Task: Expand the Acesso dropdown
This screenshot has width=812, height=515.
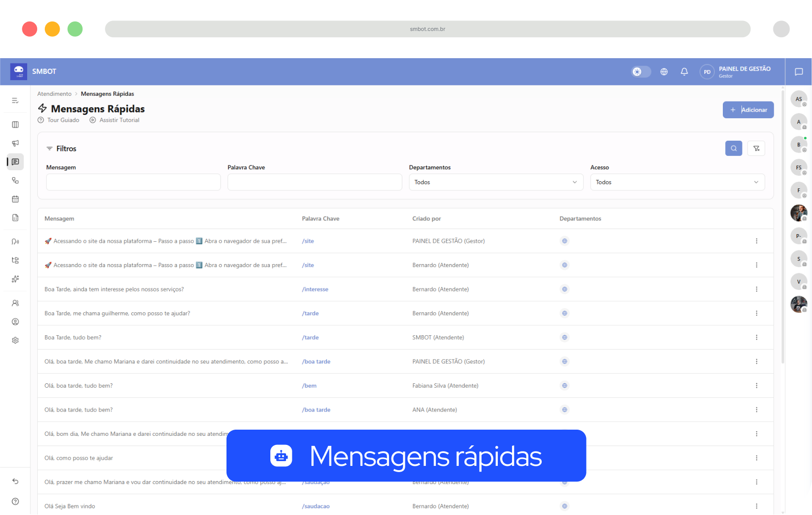Action: click(x=678, y=182)
